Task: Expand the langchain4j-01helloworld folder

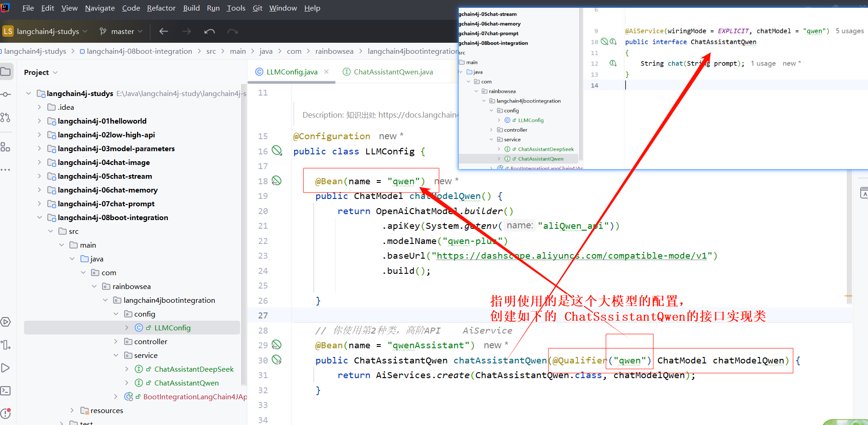Action: 40,121
